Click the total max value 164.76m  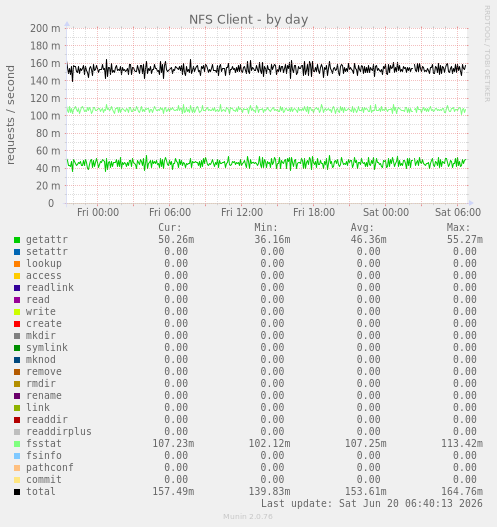click(x=462, y=491)
